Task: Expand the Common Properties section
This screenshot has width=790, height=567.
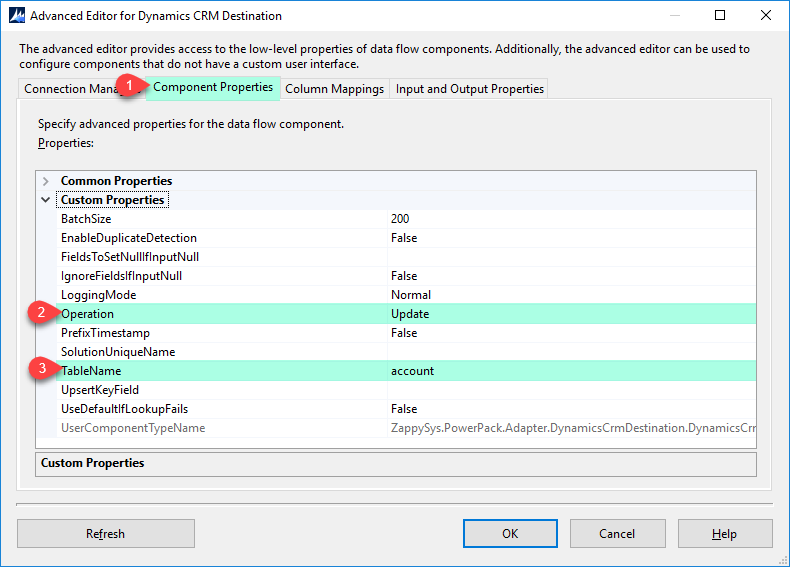Action: (x=46, y=181)
